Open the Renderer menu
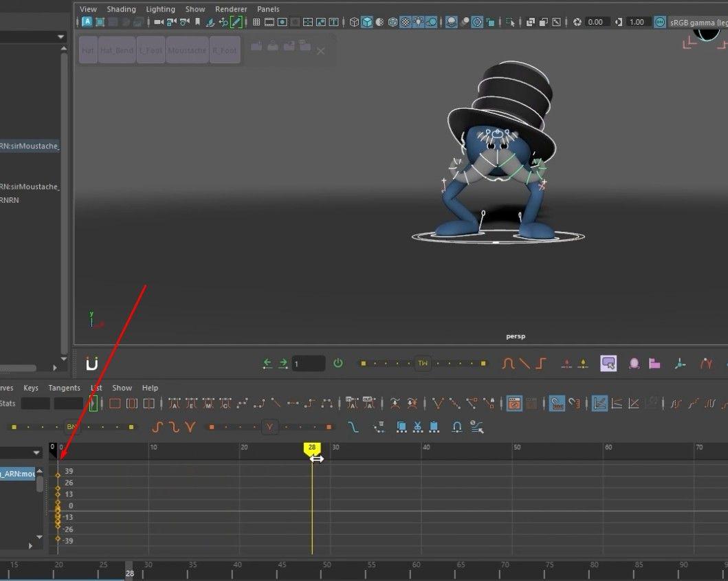Image resolution: width=728 pixels, height=581 pixels. (x=231, y=9)
